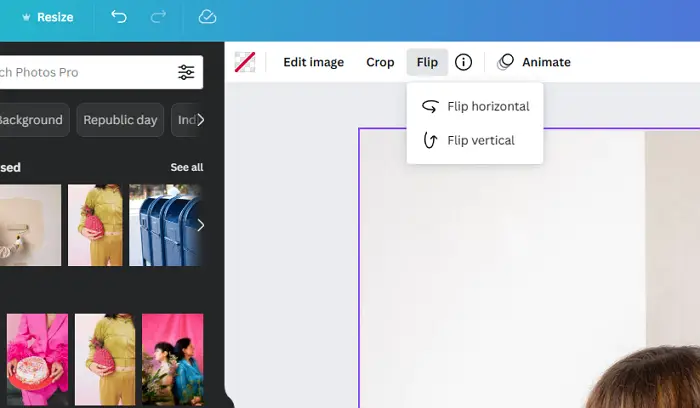Show more recent photos with arrow

(x=200, y=225)
